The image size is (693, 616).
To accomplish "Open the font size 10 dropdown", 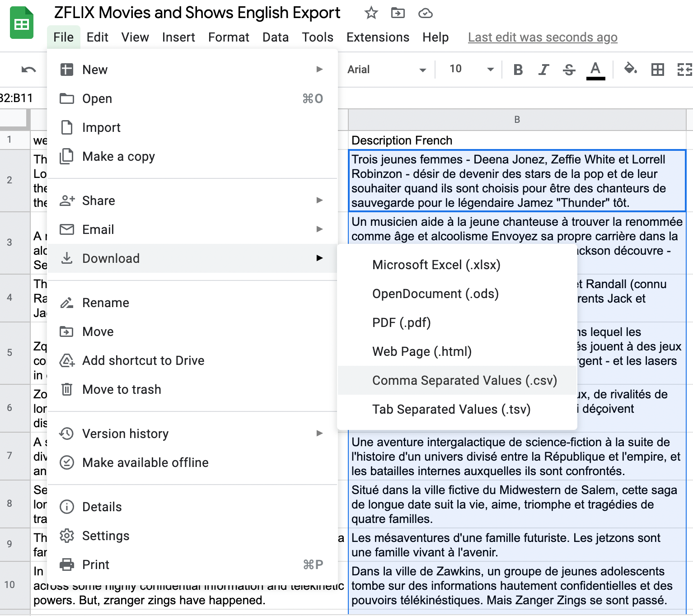I will point(471,70).
